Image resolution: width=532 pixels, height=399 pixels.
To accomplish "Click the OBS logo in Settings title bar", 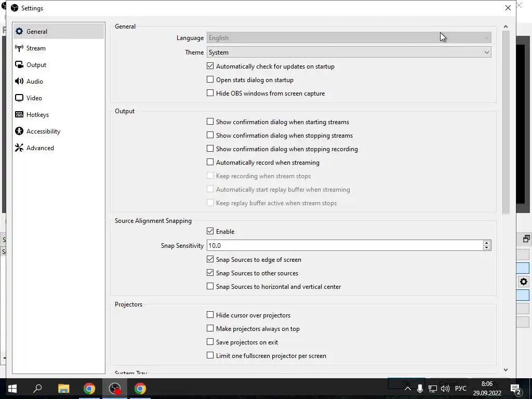I will (x=15, y=8).
